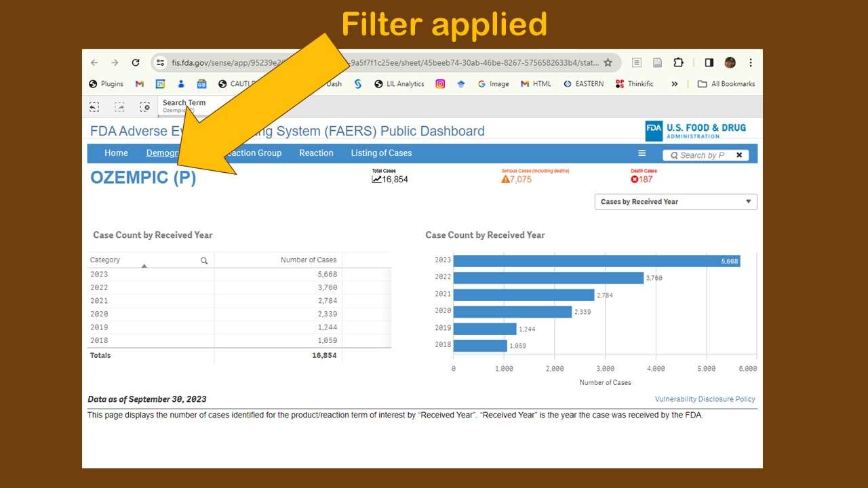Open Chrome's three-dot menu
Screen dimensions: 868x488
(750, 62)
